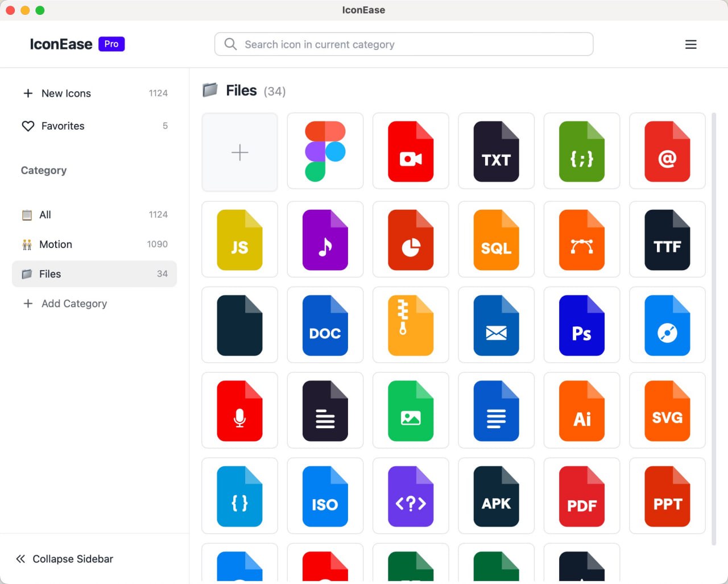Viewport: 728px width, 584px height.
Task: Open the hamburger menu
Action: (x=690, y=44)
